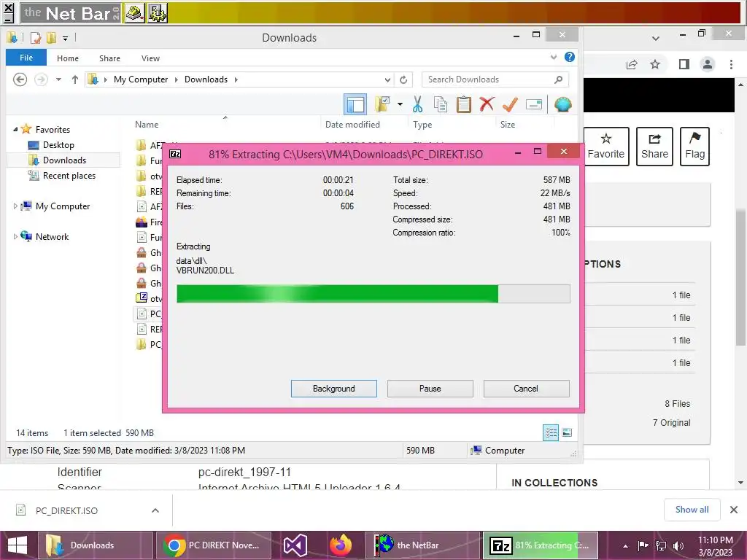Viewport: 747px width, 560px height.
Task: Click the orange checkmark toolbar icon
Action: pyautogui.click(x=510, y=104)
